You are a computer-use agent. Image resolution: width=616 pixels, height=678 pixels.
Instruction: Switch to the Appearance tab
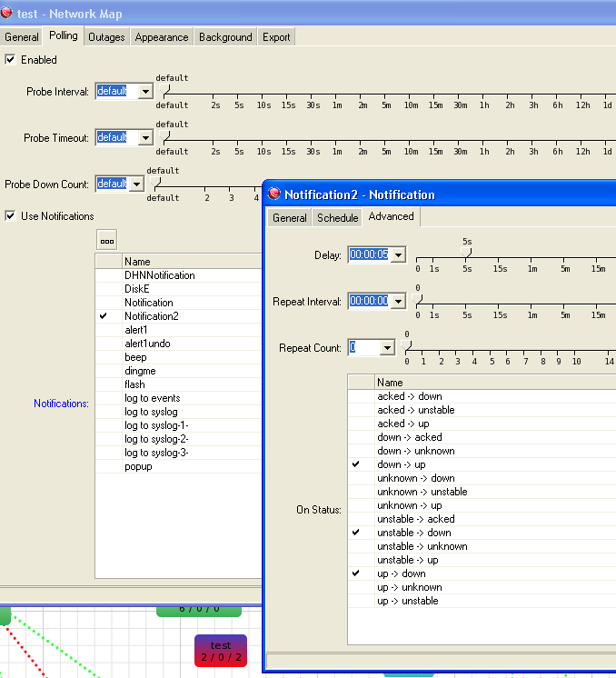tap(162, 37)
